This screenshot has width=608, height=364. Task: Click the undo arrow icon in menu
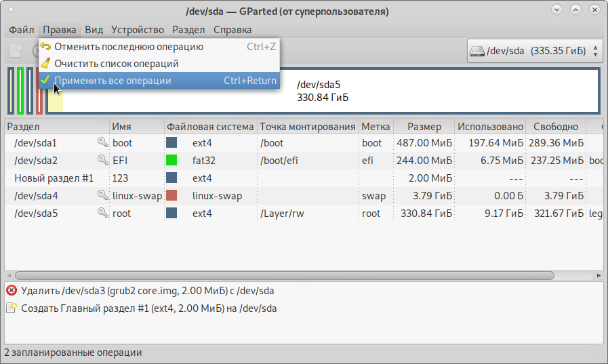46,47
